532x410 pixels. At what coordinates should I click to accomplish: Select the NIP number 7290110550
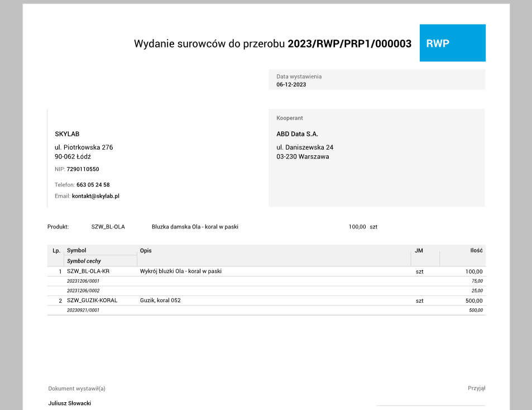pos(83,169)
